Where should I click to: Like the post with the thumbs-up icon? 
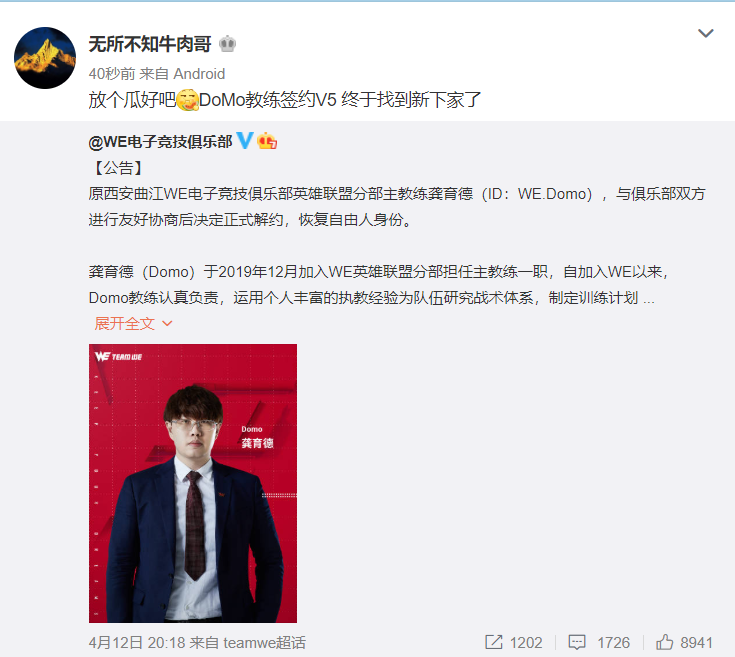coord(665,642)
